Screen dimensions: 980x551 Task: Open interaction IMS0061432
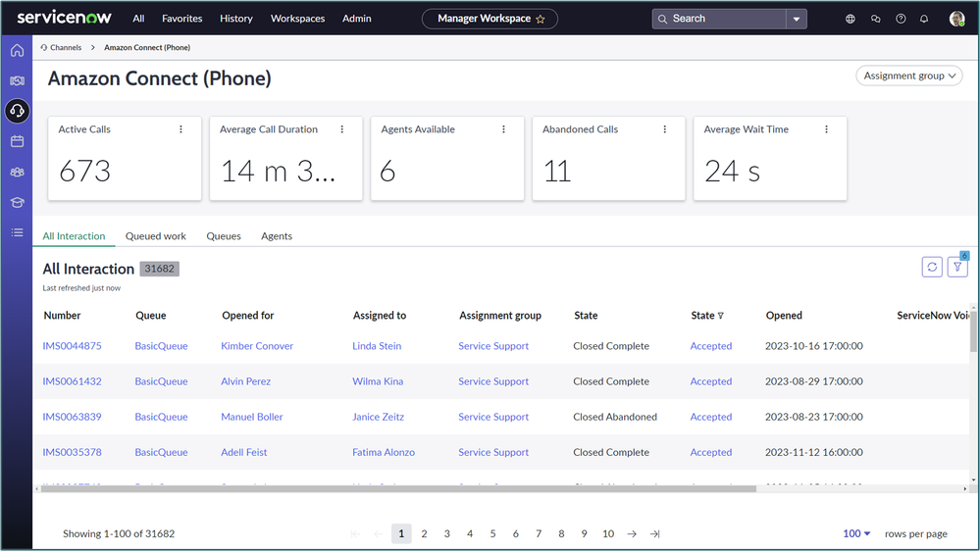click(72, 381)
